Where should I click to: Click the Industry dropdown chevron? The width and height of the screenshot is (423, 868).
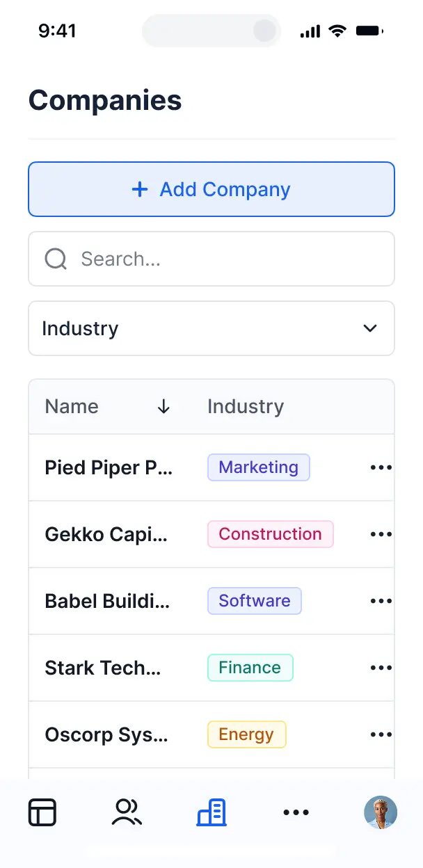pyautogui.click(x=370, y=328)
